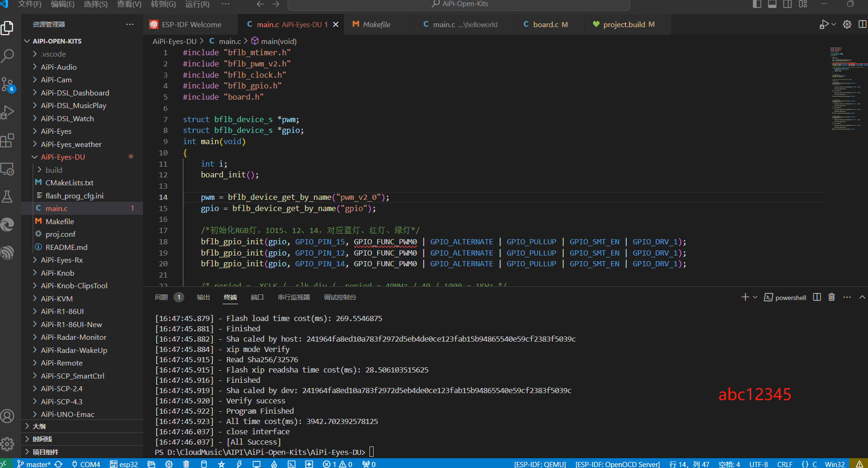Screen dimensions: 868x468
Task: Click the 空格: 4 indentation status item
Action: coord(729,464)
